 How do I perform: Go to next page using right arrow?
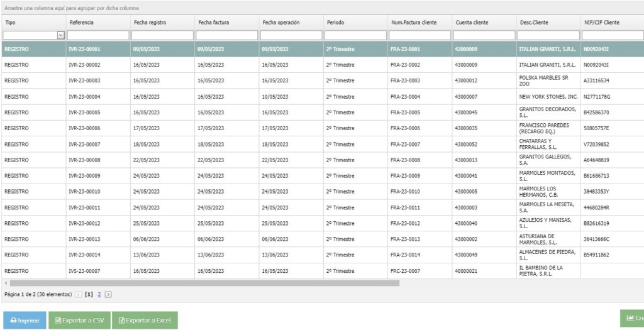click(108, 294)
